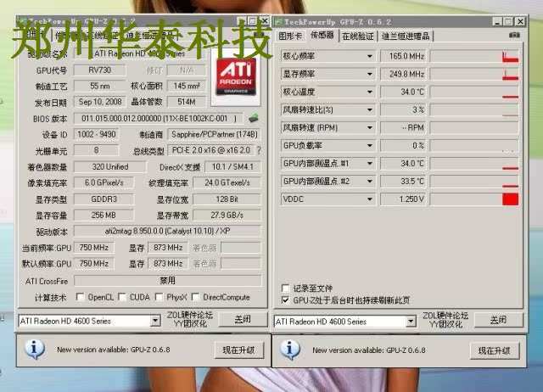The image size is (543, 392).
Task: Click 现在升级 button in left window
Action: point(238,350)
